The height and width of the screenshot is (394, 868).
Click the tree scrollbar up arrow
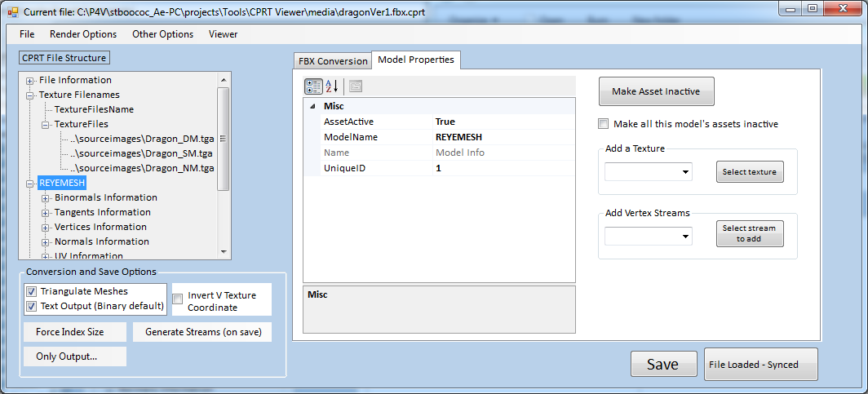coord(223,79)
